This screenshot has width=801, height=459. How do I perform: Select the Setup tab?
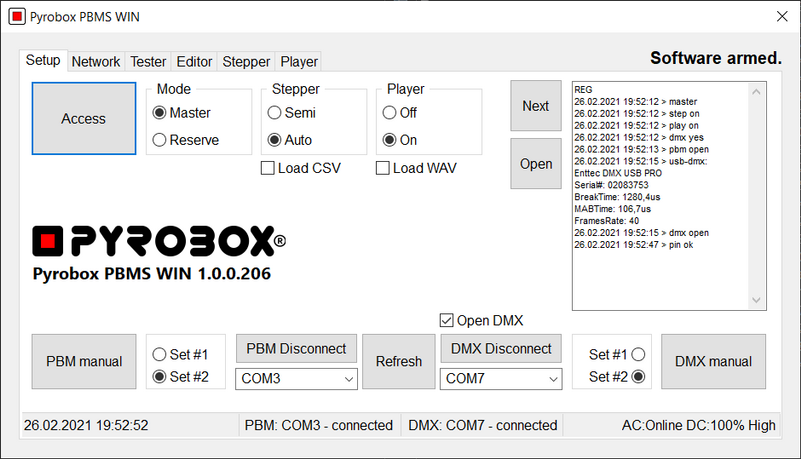pyautogui.click(x=43, y=60)
